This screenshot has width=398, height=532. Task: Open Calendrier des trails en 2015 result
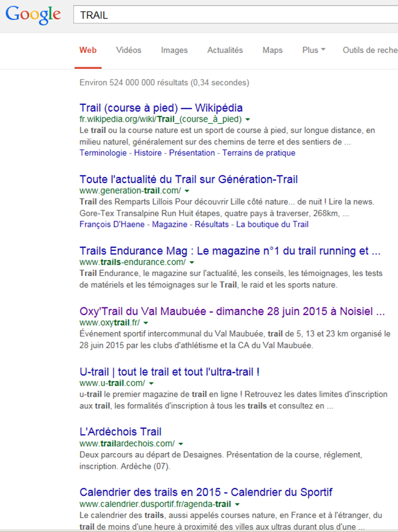tap(206, 492)
